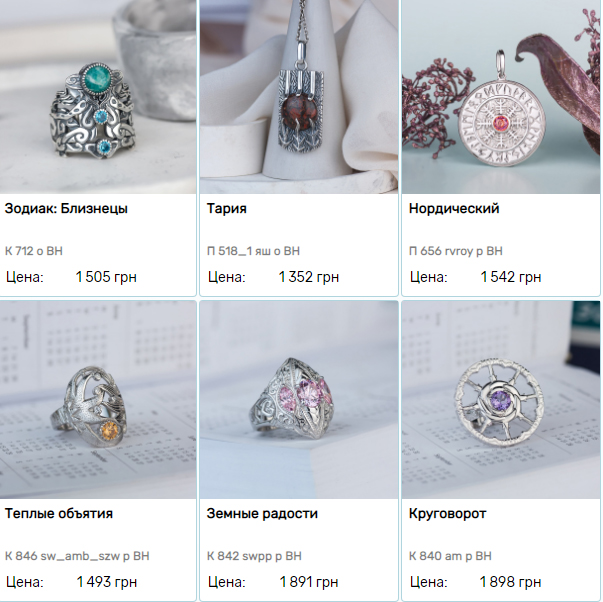Click the 1 898 грн price
Viewport: 603px width, 602px height.
pos(511,582)
